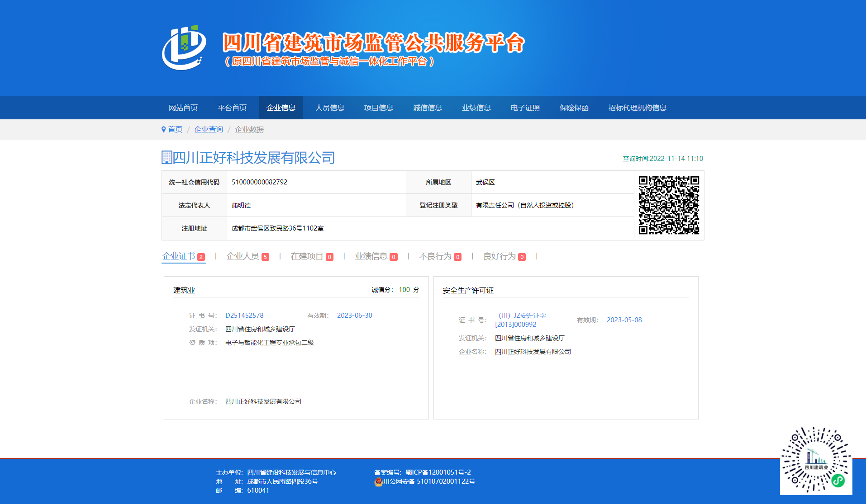Open 电子证照 in navigation bar
This screenshot has width=866, height=504.
click(x=525, y=108)
